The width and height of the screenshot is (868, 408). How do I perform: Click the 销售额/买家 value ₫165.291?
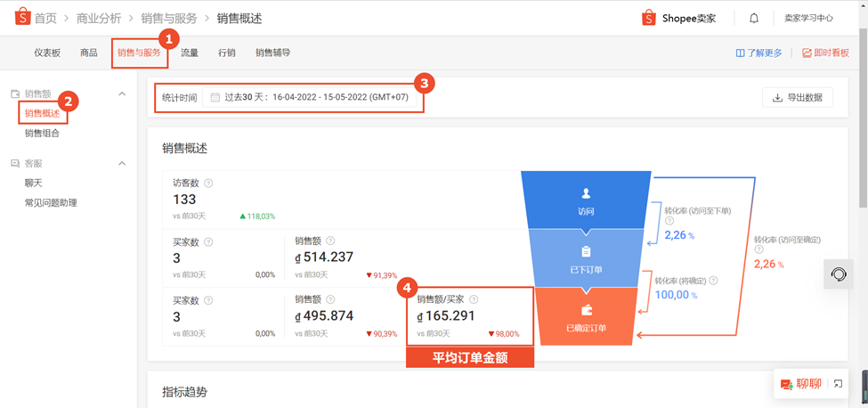point(446,316)
